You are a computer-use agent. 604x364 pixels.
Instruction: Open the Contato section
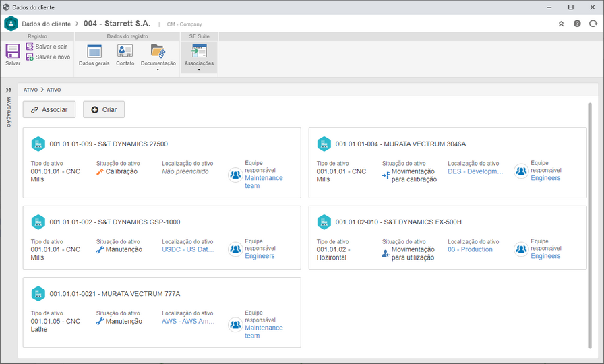click(x=125, y=55)
